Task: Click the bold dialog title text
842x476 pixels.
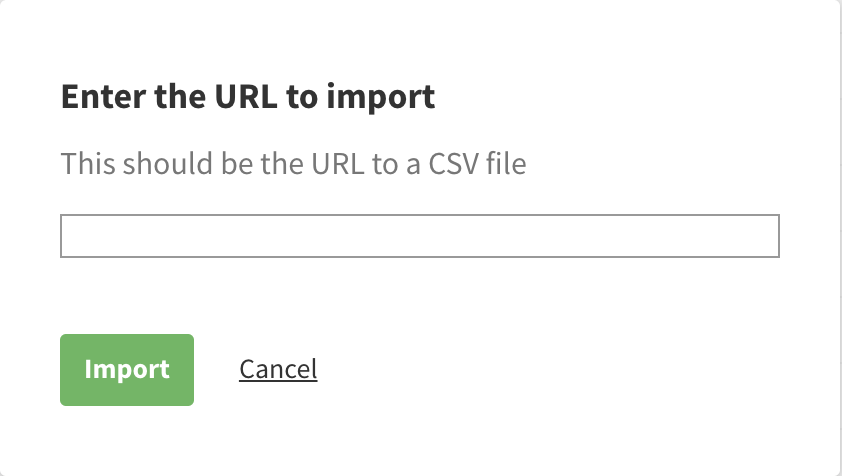Action: point(248,98)
